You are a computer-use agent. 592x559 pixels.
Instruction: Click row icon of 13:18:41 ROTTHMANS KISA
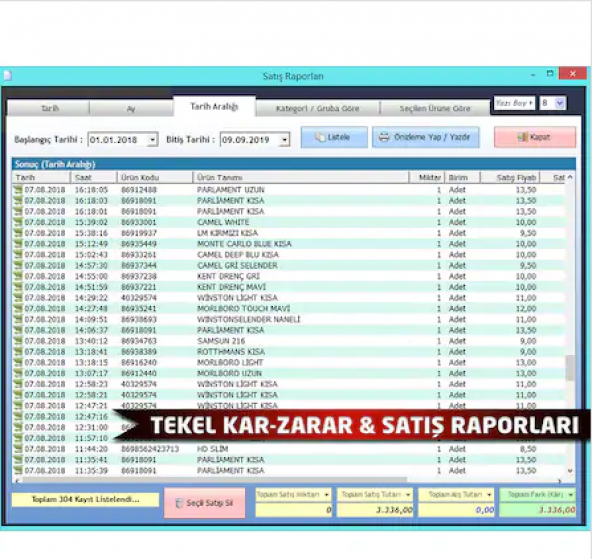[18, 352]
